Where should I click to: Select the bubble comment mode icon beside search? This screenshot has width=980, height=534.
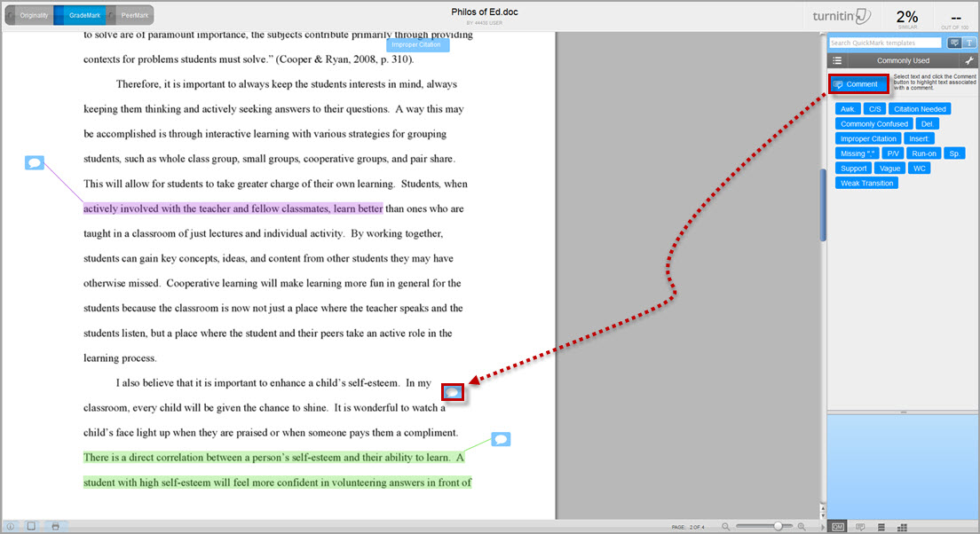click(x=954, y=43)
